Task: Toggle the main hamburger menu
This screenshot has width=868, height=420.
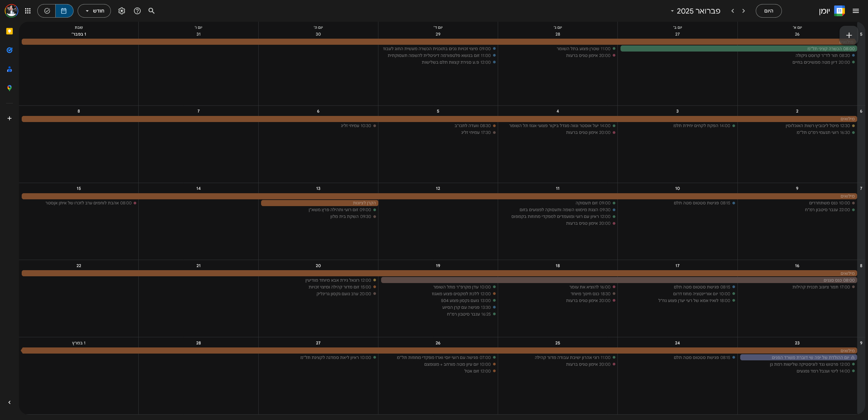Action: point(855,11)
